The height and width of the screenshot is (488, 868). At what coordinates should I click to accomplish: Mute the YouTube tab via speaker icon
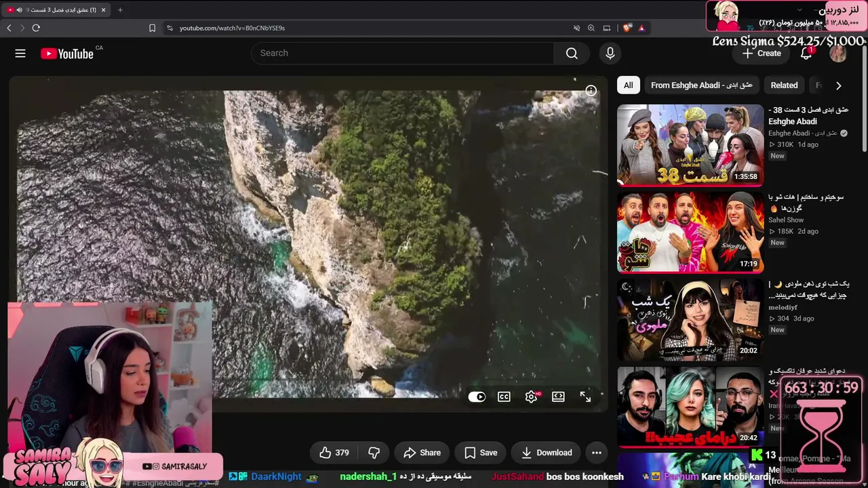pos(19,9)
